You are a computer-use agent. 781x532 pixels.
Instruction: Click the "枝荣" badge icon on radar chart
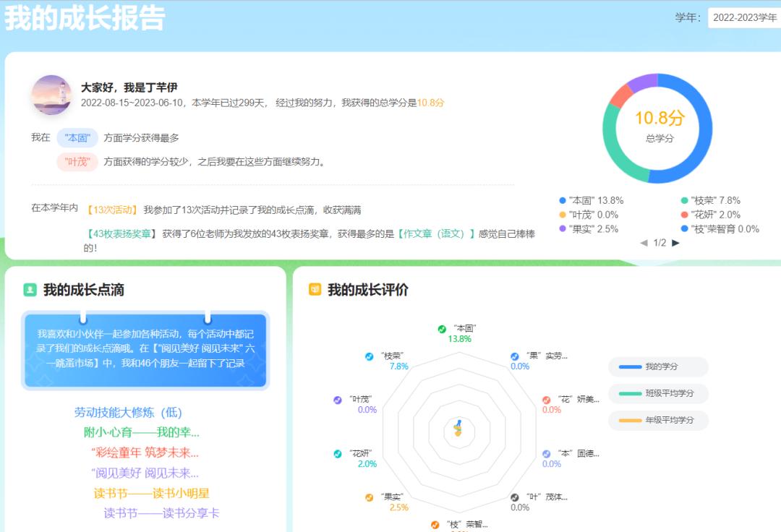coord(368,356)
